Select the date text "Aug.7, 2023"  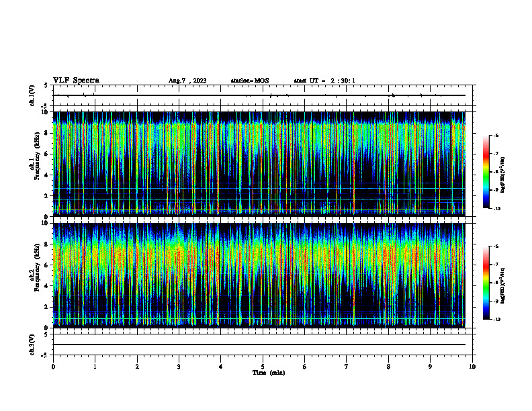click(187, 81)
